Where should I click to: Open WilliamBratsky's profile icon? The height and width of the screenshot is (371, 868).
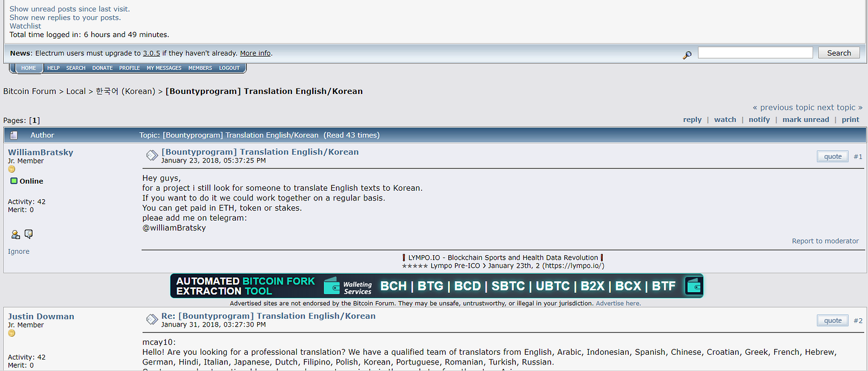pyautogui.click(x=16, y=235)
